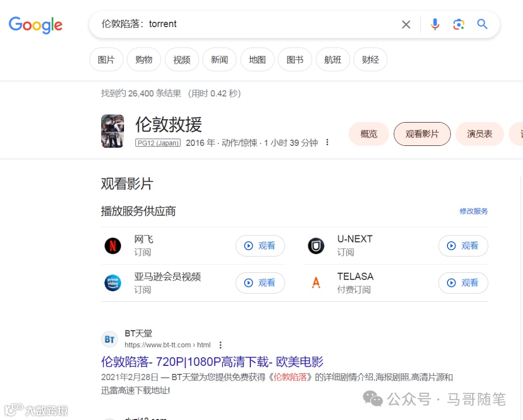Click the Google logo
Screen dimensions: 523x420
35,25
